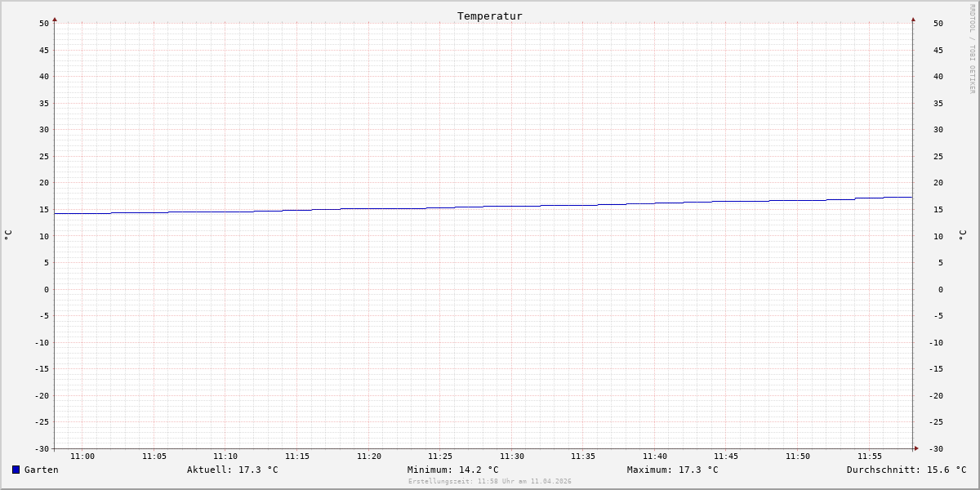Click the 11:55 time axis label

point(870,457)
